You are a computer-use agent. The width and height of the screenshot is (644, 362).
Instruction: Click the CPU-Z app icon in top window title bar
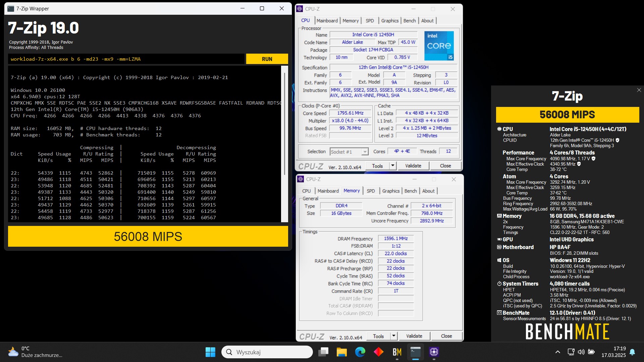click(300, 9)
